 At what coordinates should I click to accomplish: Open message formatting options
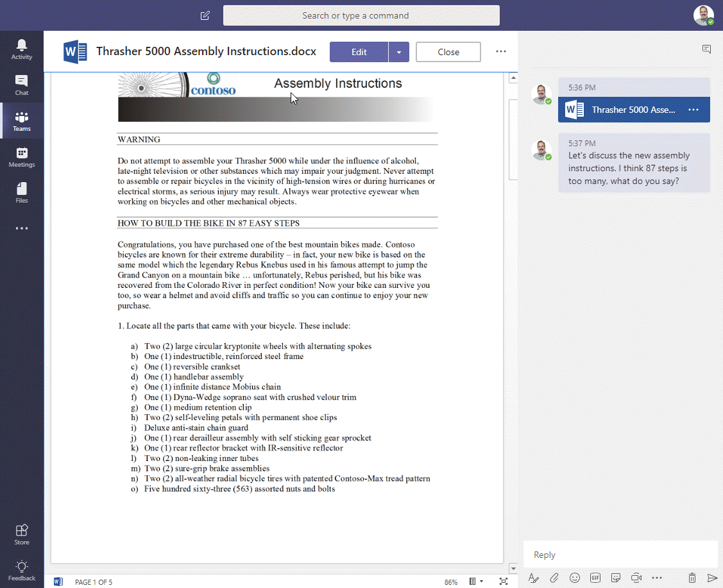(534, 578)
